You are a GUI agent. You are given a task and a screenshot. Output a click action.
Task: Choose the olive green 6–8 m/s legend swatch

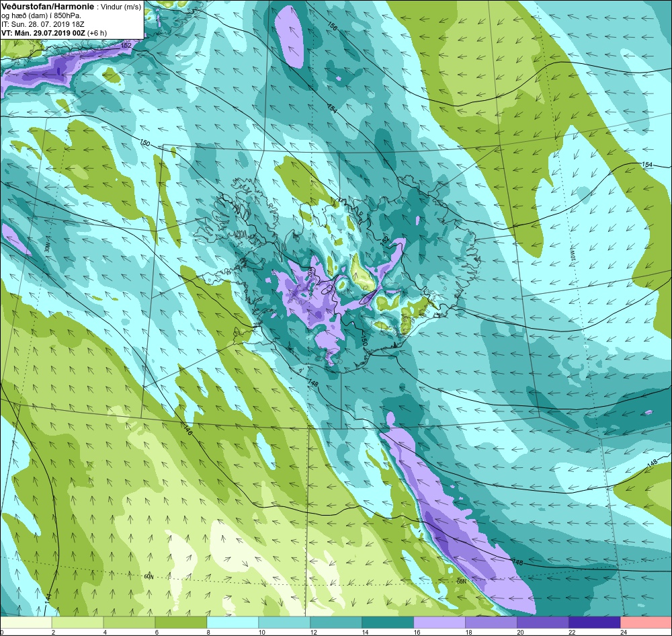coord(181,623)
